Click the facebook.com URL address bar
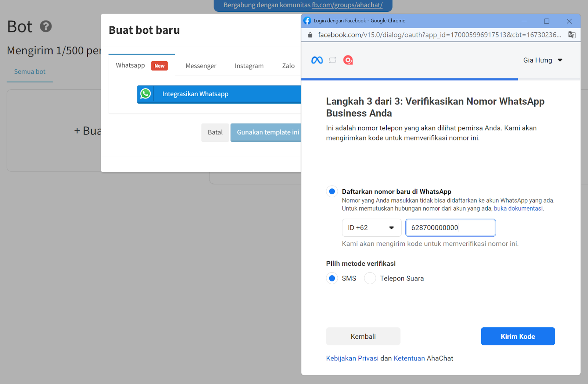 tap(440, 35)
